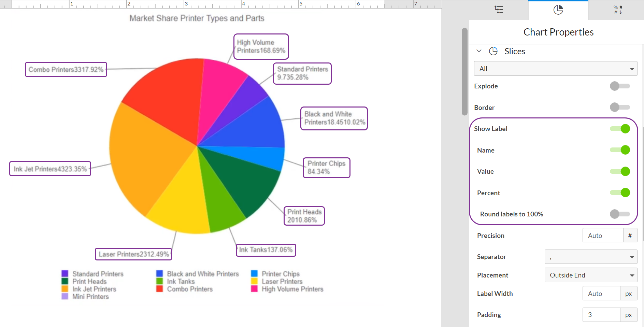Image resolution: width=644 pixels, height=327 pixels.
Task: Toggle the Value label switch off
Action: [x=620, y=171]
